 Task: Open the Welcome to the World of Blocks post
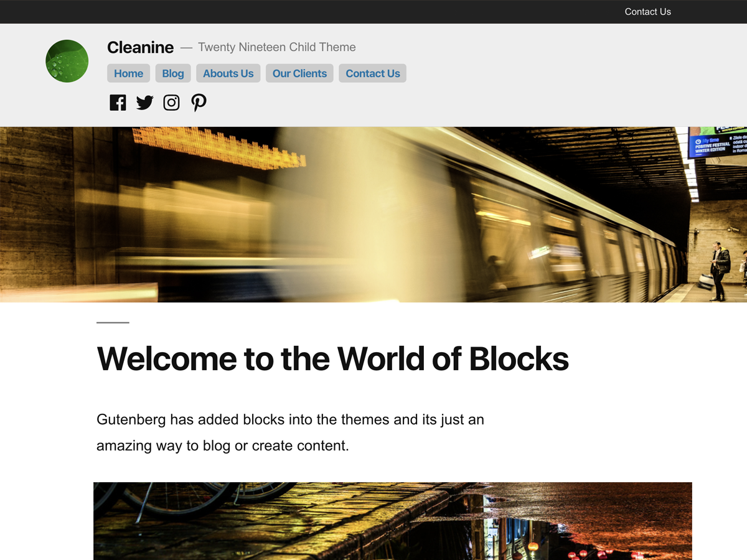tap(332, 359)
